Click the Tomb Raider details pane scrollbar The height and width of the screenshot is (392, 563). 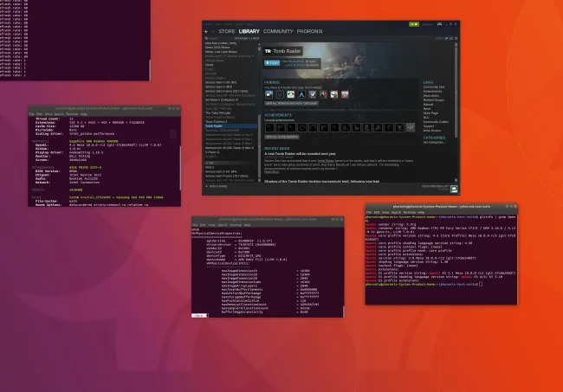pyautogui.click(x=456, y=92)
